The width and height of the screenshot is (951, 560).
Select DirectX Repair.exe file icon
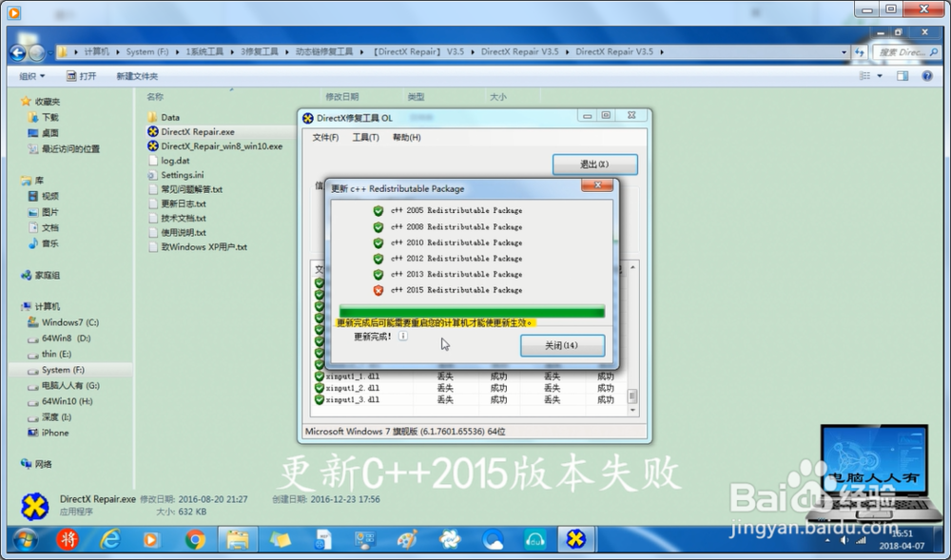pyautogui.click(x=153, y=131)
